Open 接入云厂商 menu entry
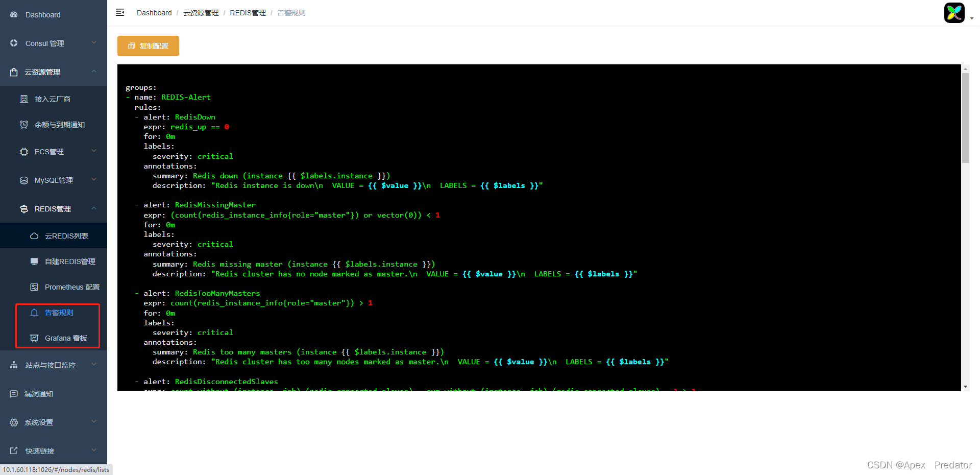This screenshot has height=475, width=980. click(x=54, y=99)
